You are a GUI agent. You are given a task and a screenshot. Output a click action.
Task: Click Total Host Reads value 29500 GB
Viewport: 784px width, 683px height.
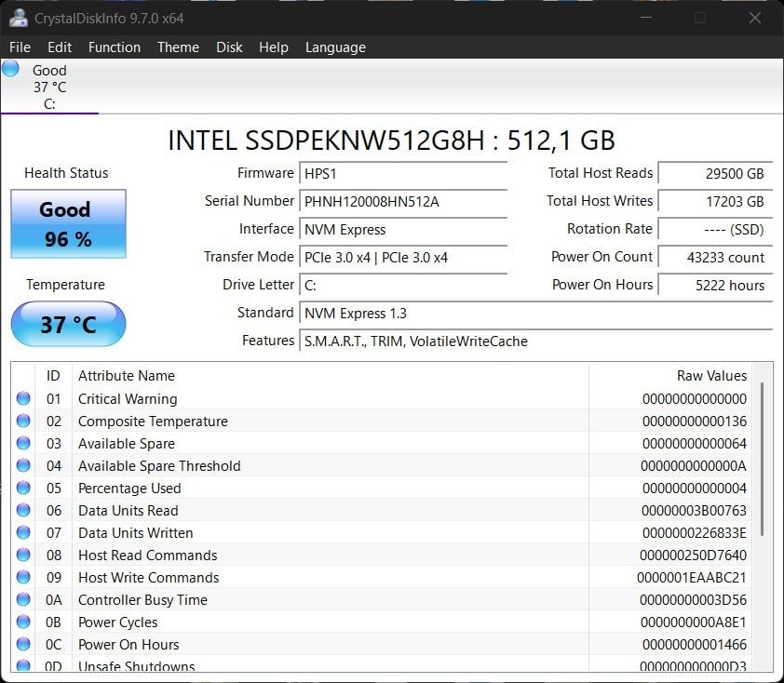click(x=715, y=173)
